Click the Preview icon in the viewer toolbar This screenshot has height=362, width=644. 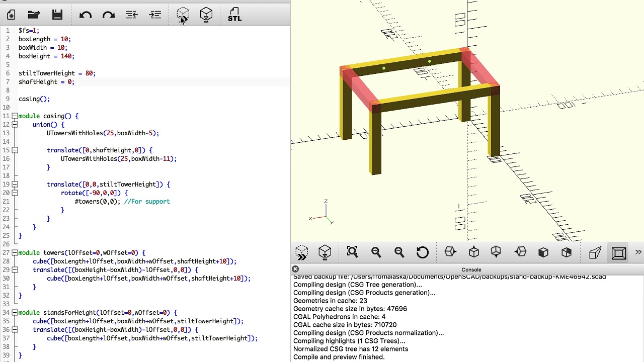(302, 252)
